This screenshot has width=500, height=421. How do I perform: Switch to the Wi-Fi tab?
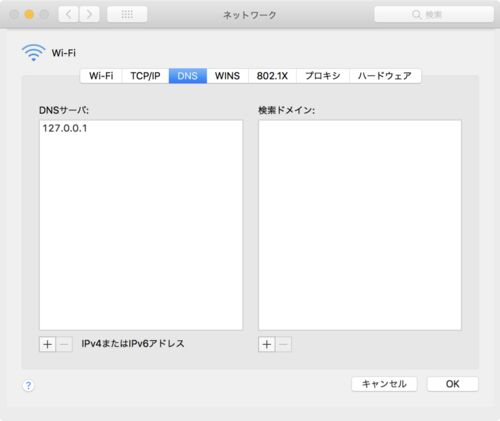[101, 76]
